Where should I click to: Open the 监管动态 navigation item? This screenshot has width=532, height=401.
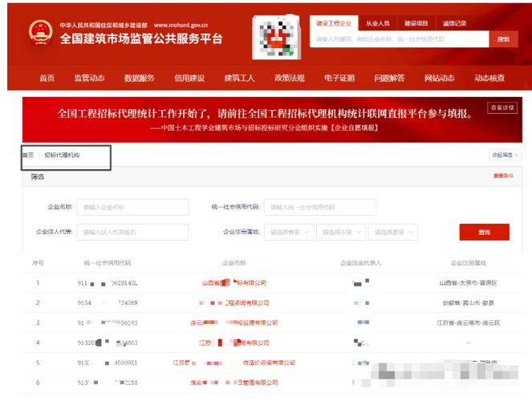[x=89, y=78]
